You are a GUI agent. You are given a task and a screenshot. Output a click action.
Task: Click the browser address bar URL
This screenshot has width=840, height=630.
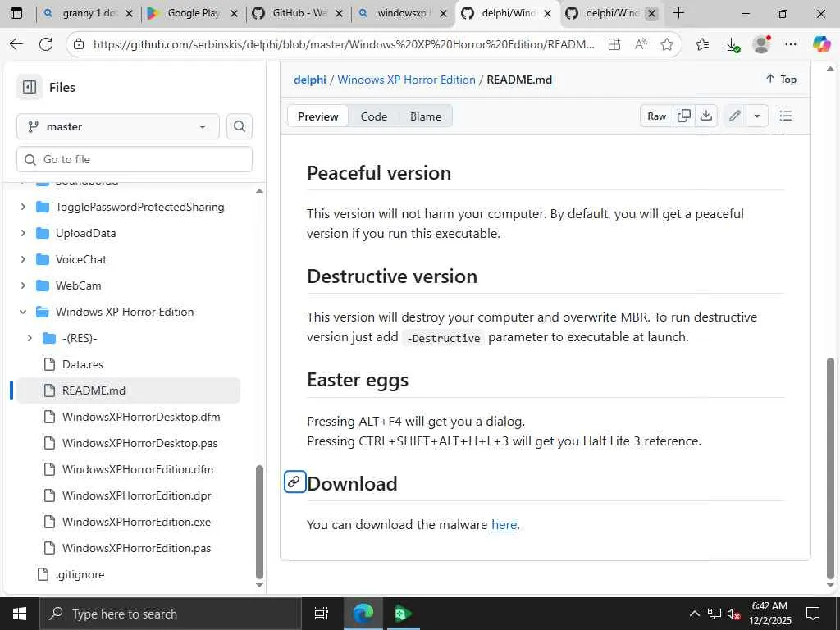(344, 44)
